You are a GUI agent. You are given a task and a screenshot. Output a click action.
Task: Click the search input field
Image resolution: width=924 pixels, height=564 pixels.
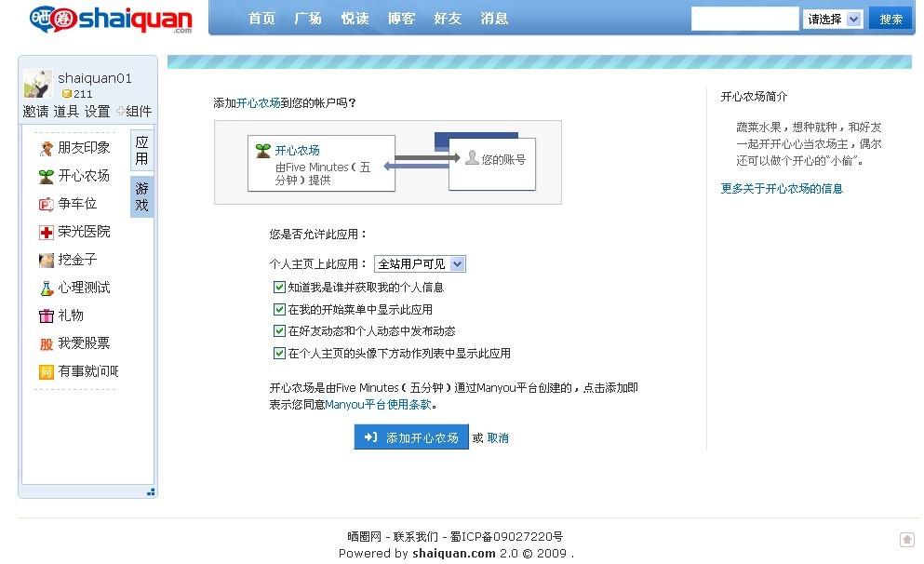(744, 19)
